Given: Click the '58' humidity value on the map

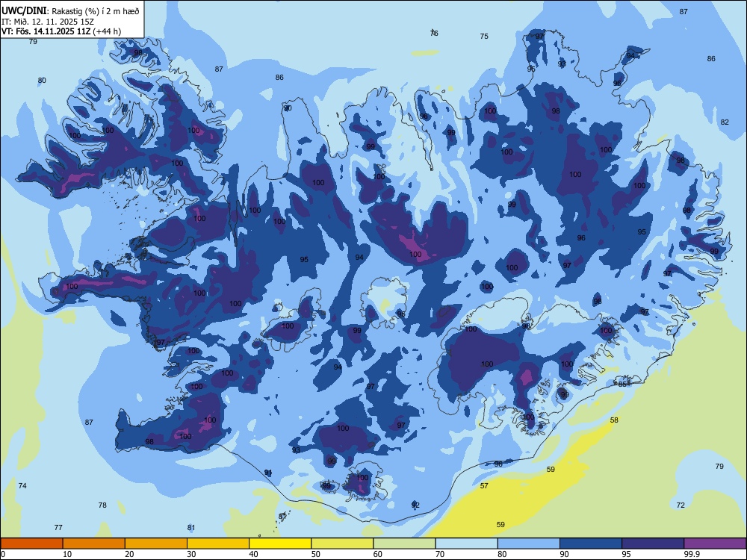Looking at the screenshot, I should [614, 420].
